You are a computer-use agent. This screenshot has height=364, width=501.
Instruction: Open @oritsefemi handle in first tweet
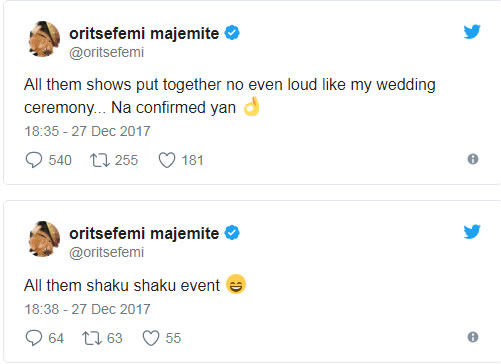click(106, 52)
